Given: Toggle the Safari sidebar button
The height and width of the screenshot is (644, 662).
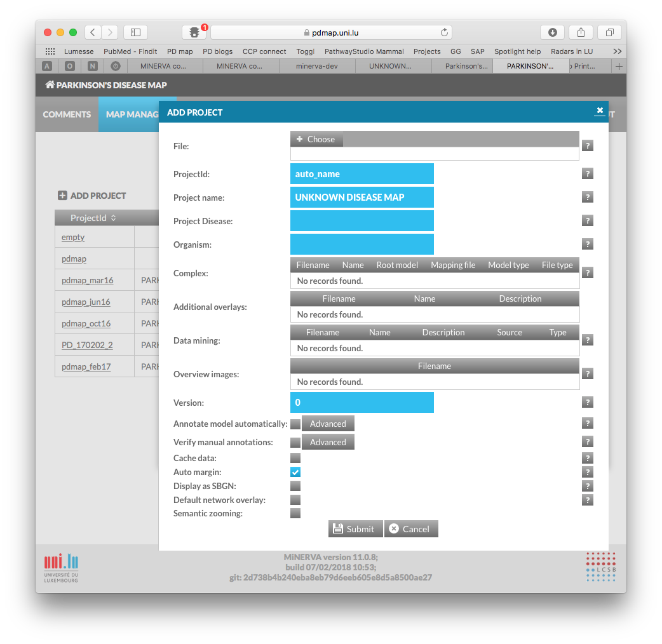Looking at the screenshot, I should click(135, 32).
